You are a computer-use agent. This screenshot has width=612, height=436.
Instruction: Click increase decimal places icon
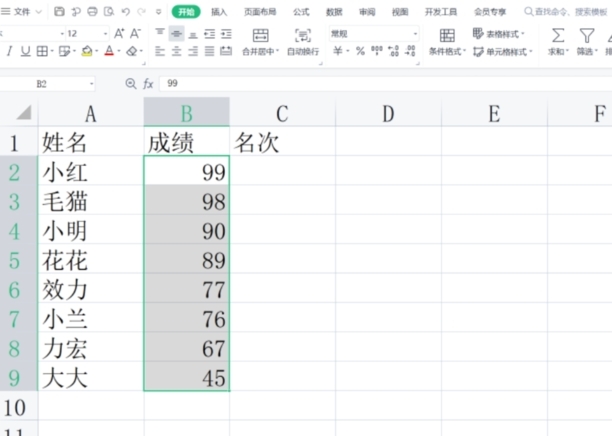(393, 51)
